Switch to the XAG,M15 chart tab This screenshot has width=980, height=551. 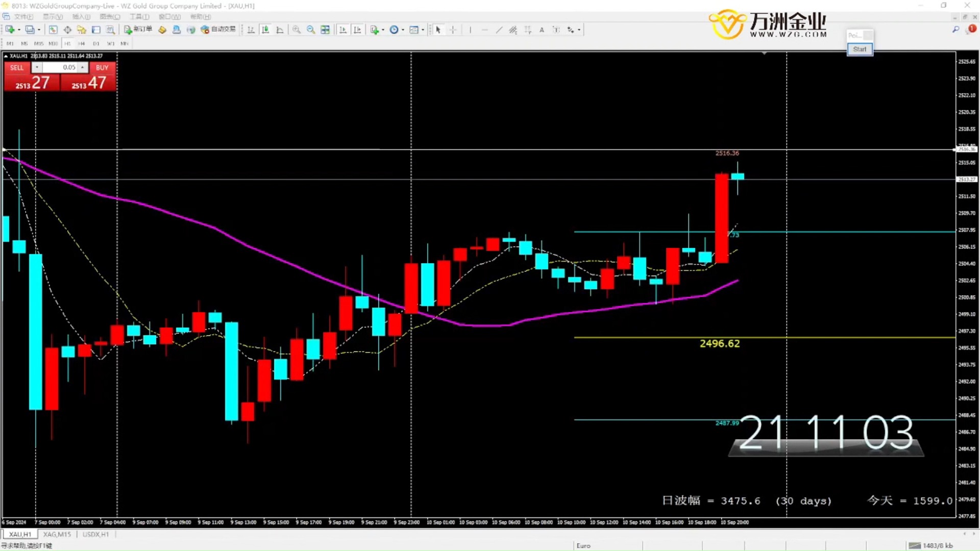click(57, 534)
